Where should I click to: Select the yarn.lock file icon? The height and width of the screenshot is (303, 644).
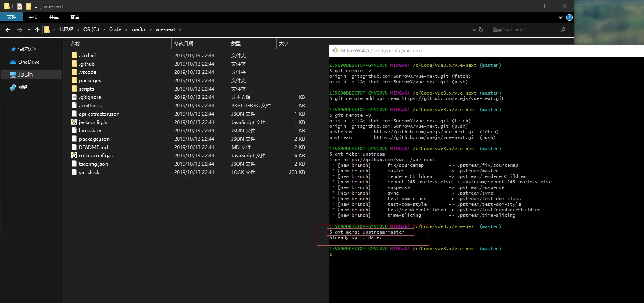coord(74,172)
